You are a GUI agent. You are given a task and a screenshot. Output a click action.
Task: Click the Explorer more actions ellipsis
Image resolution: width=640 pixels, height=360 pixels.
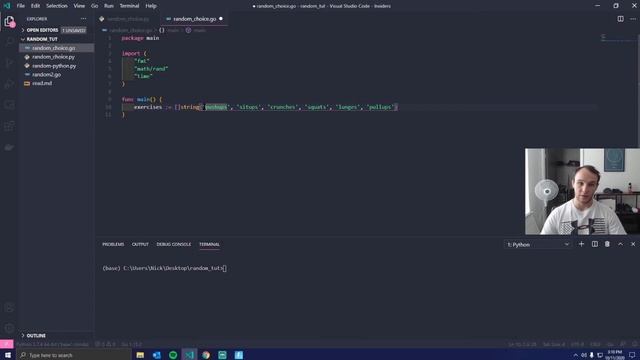tap(83, 19)
